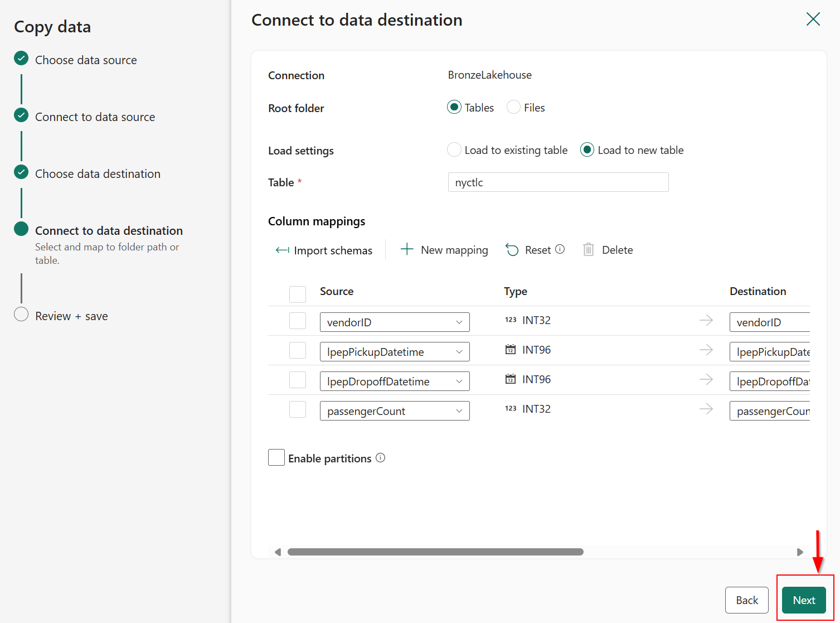840x623 pixels.
Task: Click the Connect to data source checkmark icon
Action: click(x=21, y=115)
